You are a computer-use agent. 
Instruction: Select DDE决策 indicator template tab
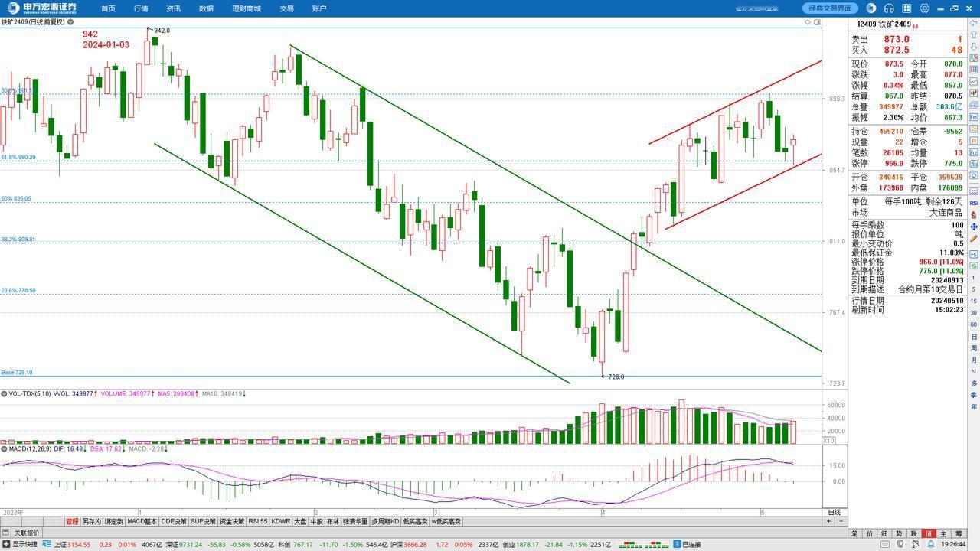pyautogui.click(x=174, y=521)
